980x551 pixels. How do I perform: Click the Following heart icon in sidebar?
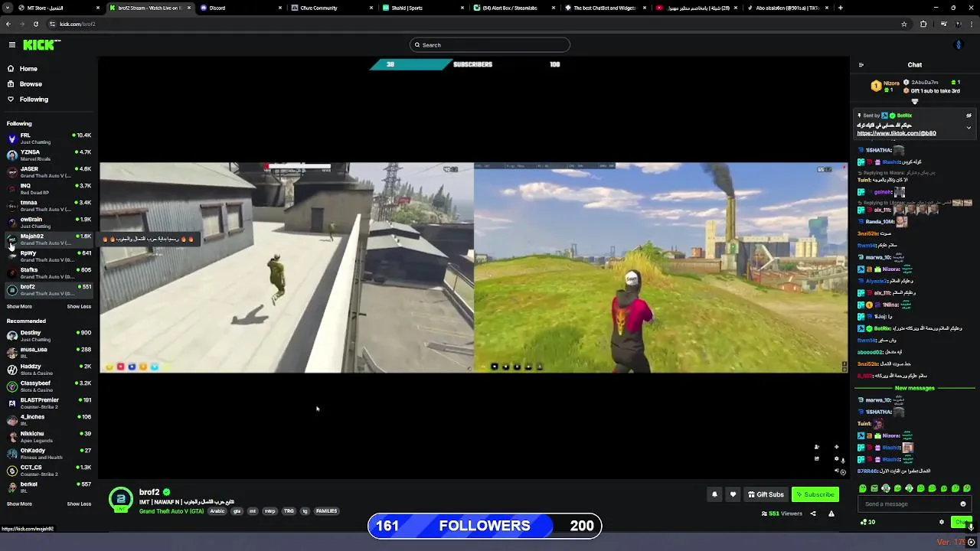[x=11, y=99]
